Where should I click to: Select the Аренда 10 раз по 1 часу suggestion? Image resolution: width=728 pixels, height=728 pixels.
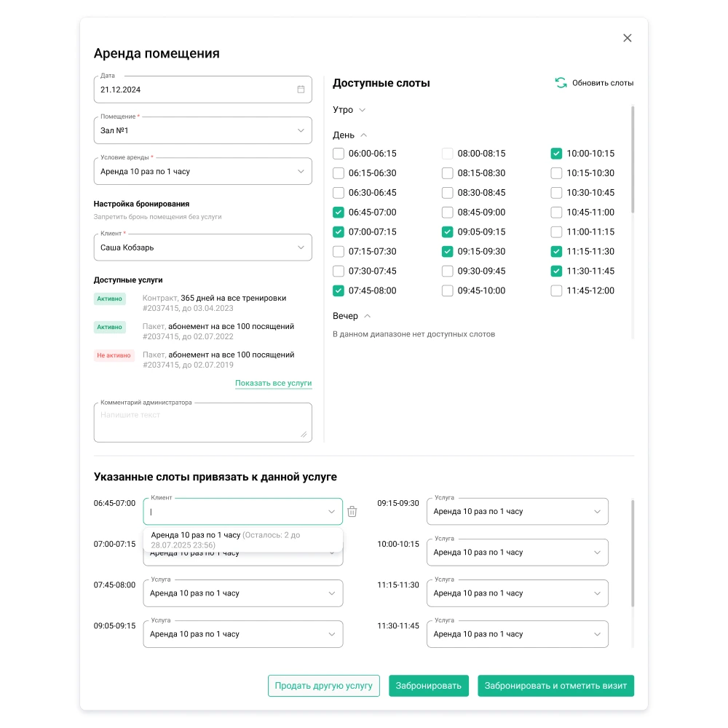tap(243, 539)
